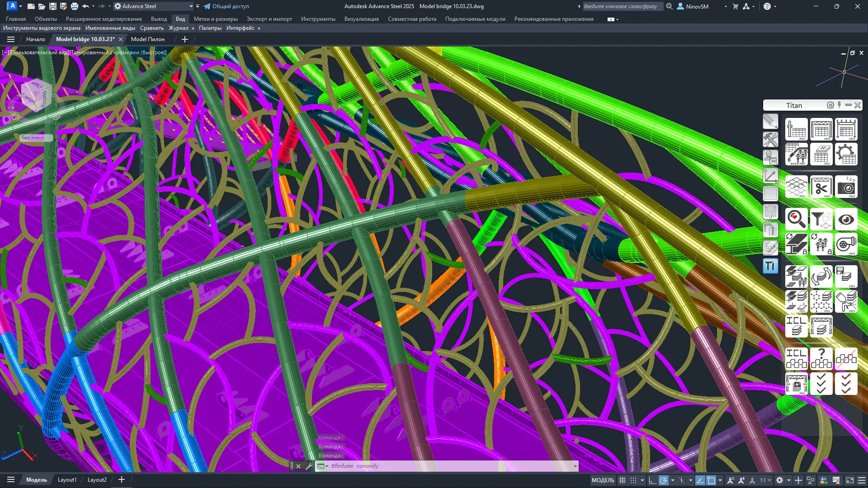Image resolution: width=868 pixels, height=488 pixels.
Task: Click Titan crossed-out checkmarks tool
Action: (x=846, y=384)
